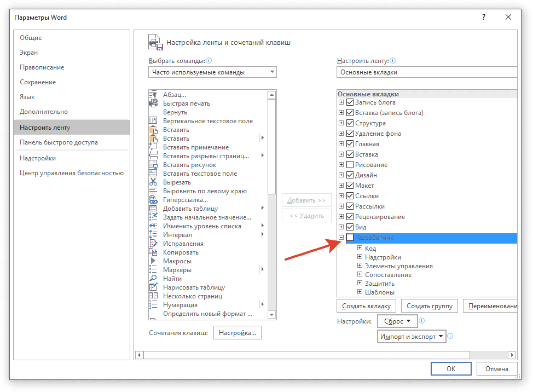Open Центр управления безопасностью category

pyautogui.click(x=72, y=172)
